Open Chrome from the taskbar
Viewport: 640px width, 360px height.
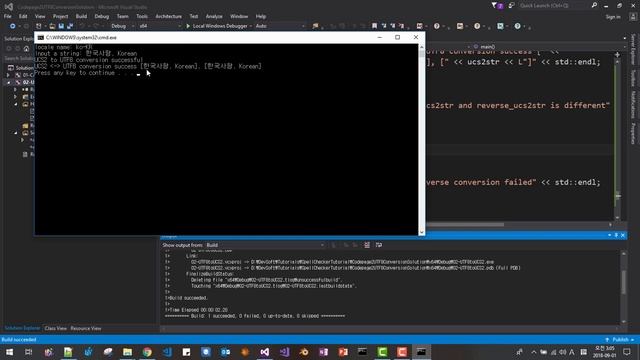click(x=147, y=352)
